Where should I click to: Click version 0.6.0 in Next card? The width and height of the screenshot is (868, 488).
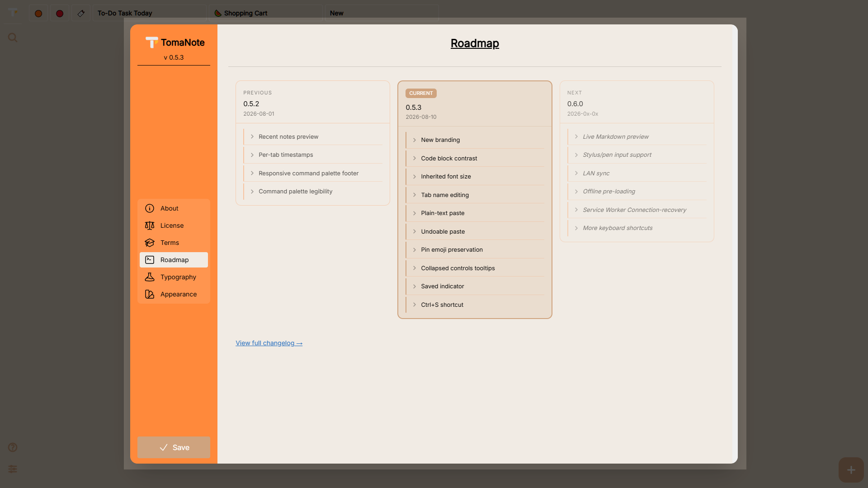pyautogui.click(x=575, y=104)
